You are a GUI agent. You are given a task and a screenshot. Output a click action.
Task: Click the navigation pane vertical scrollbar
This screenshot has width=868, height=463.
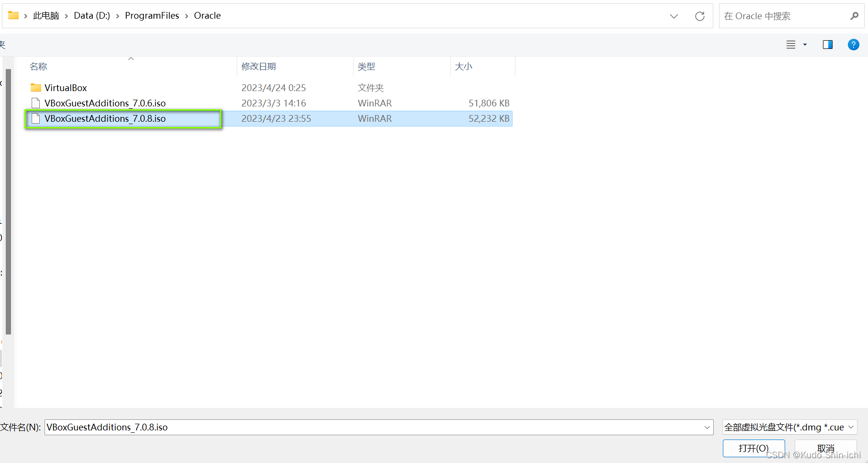(8, 201)
